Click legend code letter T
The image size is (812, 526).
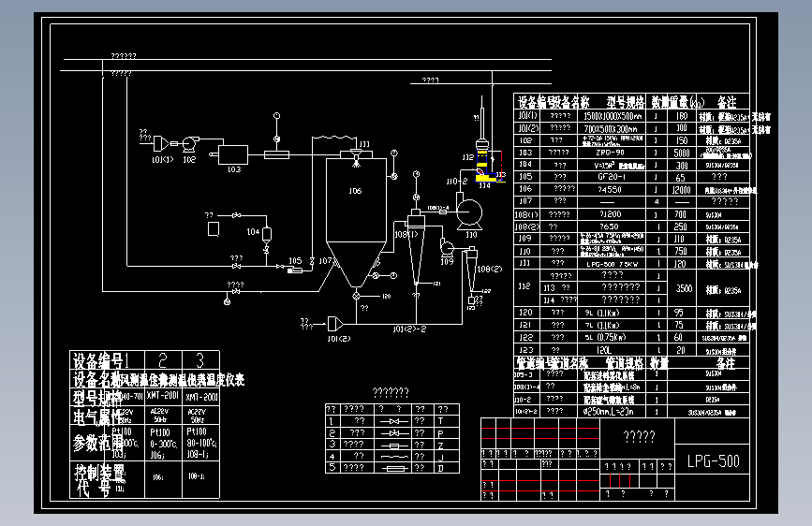[x=441, y=421]
